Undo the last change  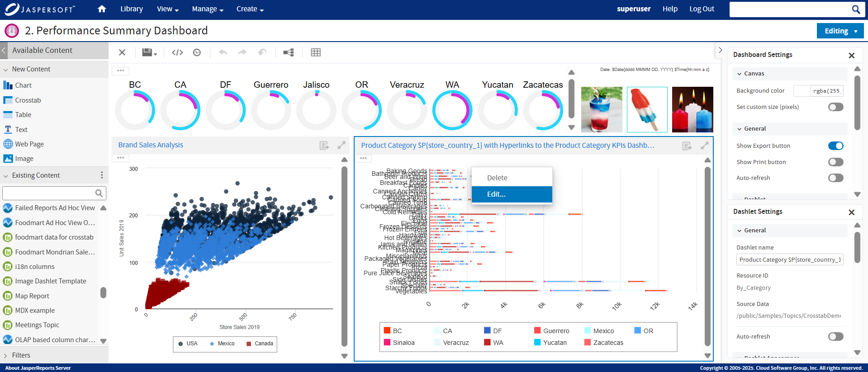[x=223, y=52]
